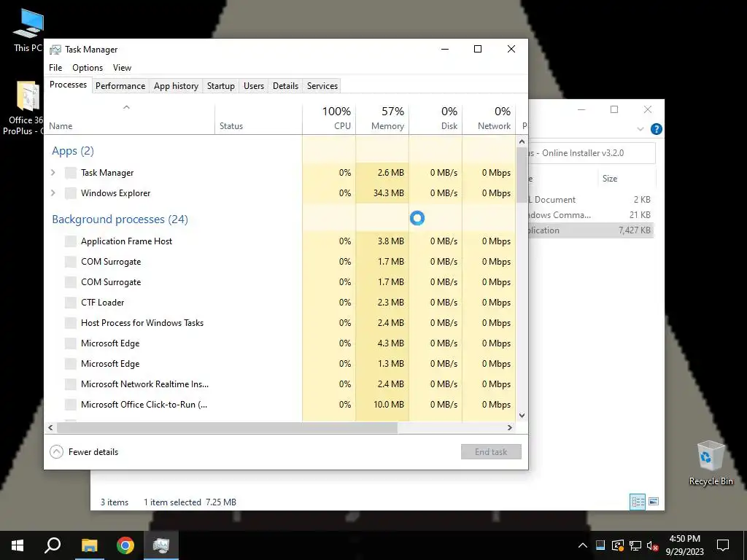Open the notification center
The height and width of the screenshot is (560, 747).
pos(723,545)
